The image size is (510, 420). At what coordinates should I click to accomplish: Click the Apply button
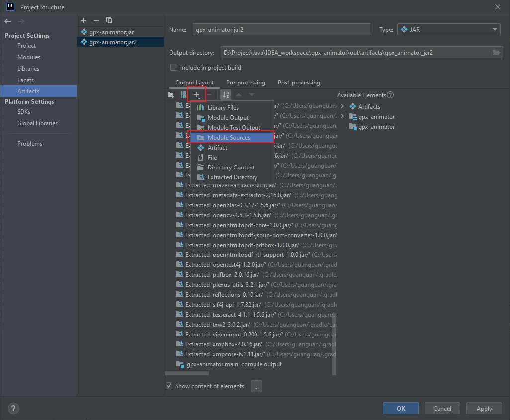[x=484, y=408]
